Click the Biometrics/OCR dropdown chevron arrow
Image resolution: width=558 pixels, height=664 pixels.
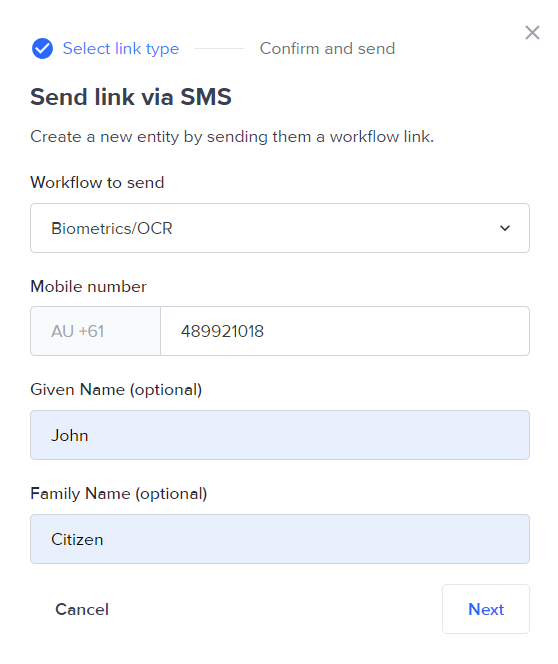505,228
